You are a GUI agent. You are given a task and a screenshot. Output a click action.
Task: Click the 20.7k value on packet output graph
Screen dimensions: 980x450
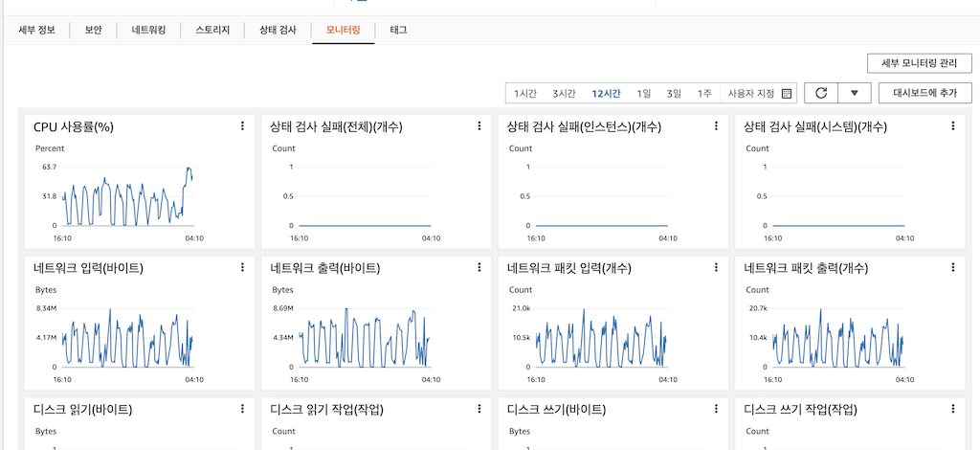tap(758, 308)
